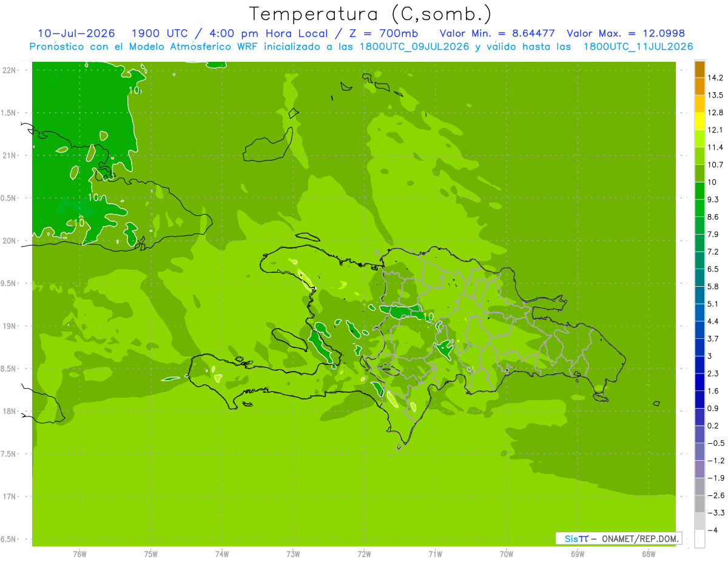
Task: Pick the purple swatch between -1.9 and -1.2
Action: coord(699,469)
